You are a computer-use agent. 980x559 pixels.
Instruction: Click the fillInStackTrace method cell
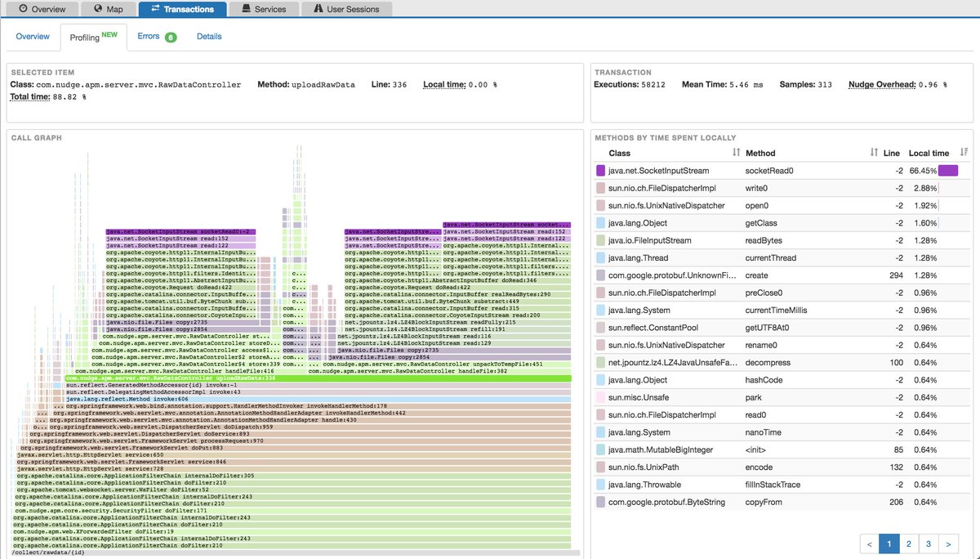coord(774,485)
